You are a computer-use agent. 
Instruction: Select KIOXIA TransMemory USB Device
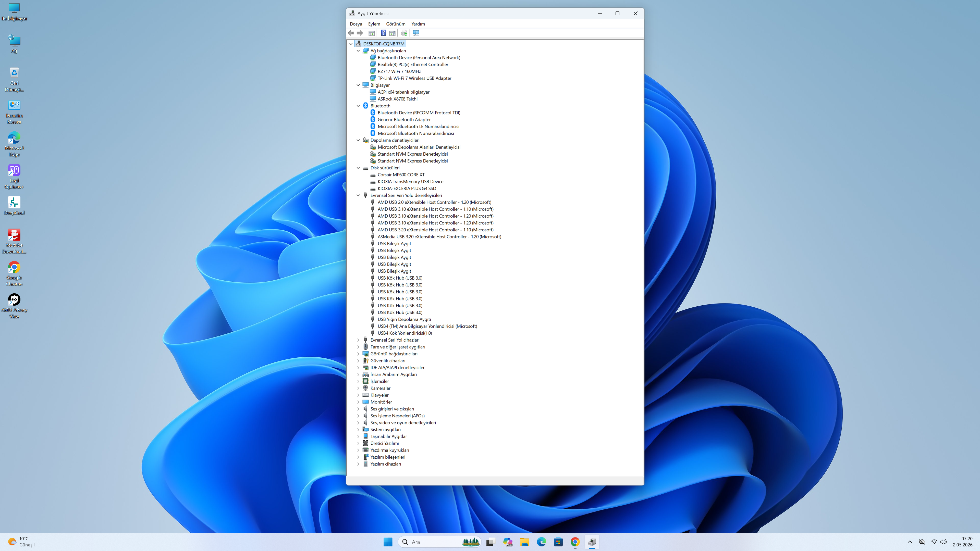(x=410, y=182)
